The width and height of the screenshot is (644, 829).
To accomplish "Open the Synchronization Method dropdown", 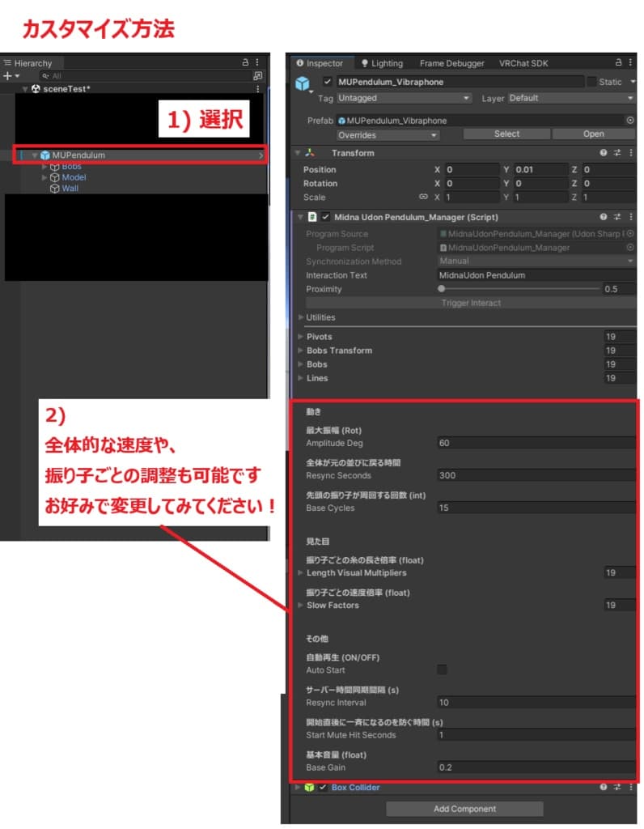I will tap(536, 261).
